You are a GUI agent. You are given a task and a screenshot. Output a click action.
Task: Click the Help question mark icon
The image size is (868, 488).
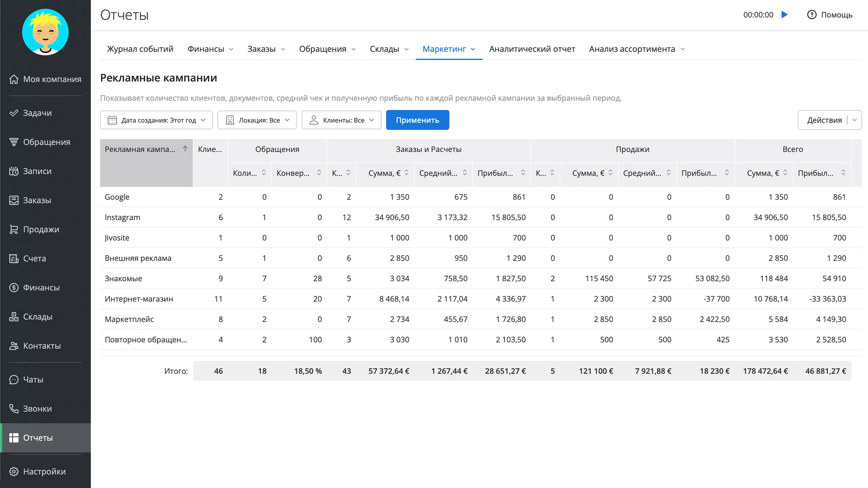coord(811,15)
